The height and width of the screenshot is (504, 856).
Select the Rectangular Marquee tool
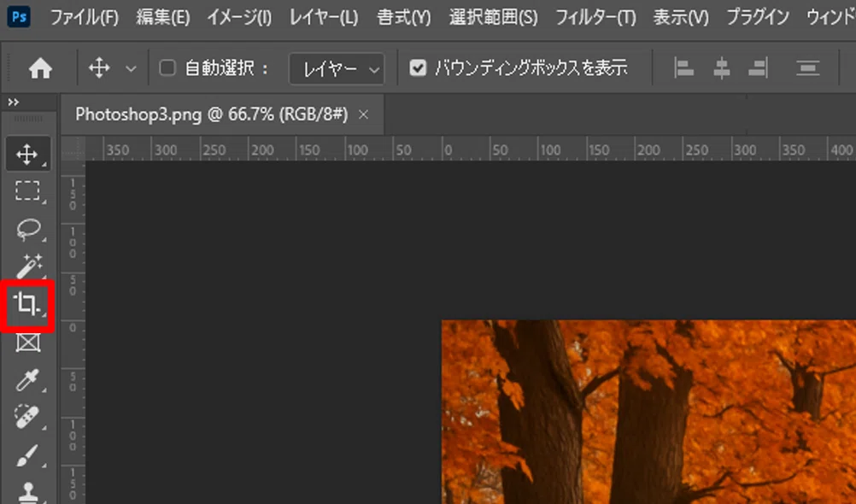point(28,191)
